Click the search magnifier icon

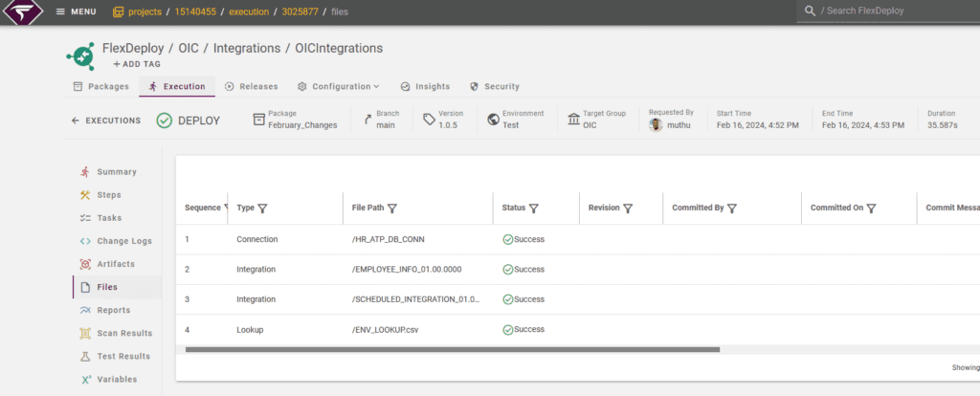point(810,11)
